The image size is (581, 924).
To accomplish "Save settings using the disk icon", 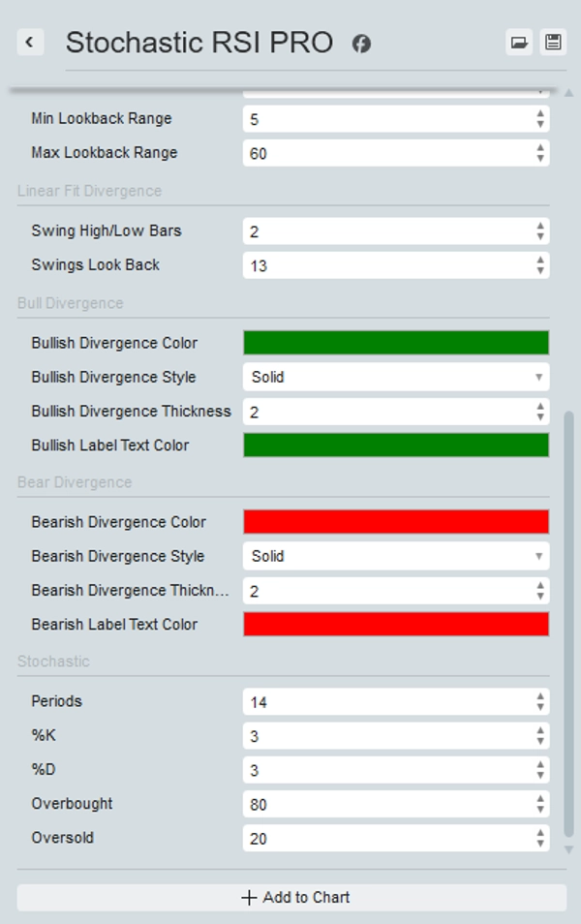I will [x=553, y=43].
